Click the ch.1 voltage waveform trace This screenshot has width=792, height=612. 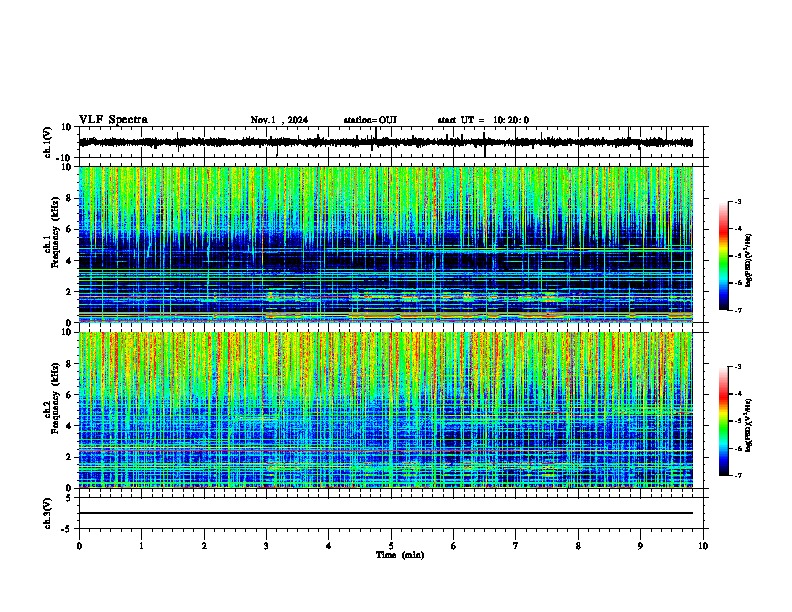(386, 142)
